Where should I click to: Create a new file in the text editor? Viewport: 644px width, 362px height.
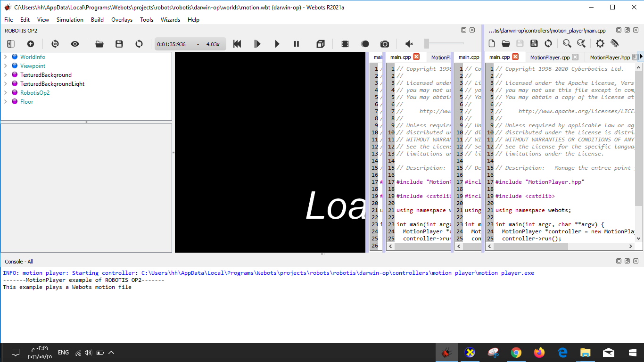point(492,43)
